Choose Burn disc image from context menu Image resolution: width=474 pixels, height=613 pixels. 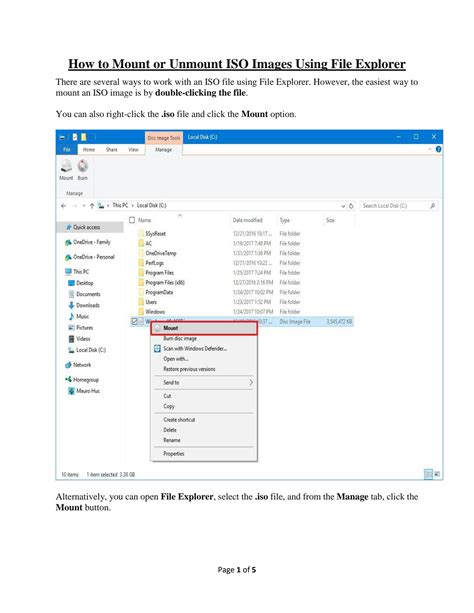[204, 339]
